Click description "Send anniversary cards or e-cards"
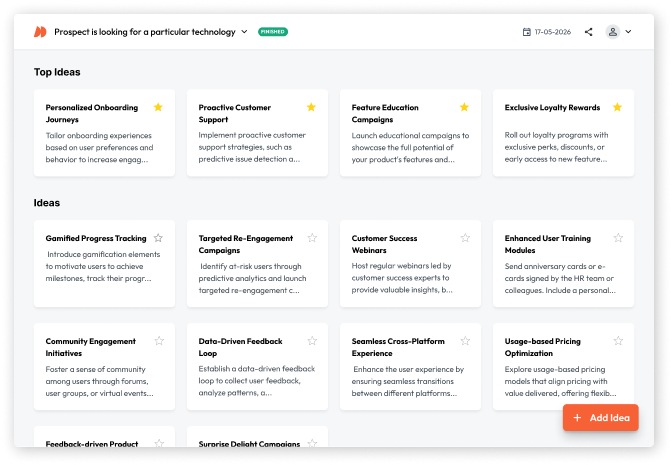The width and height of the screenshot is (672, 465). point(560,278)
